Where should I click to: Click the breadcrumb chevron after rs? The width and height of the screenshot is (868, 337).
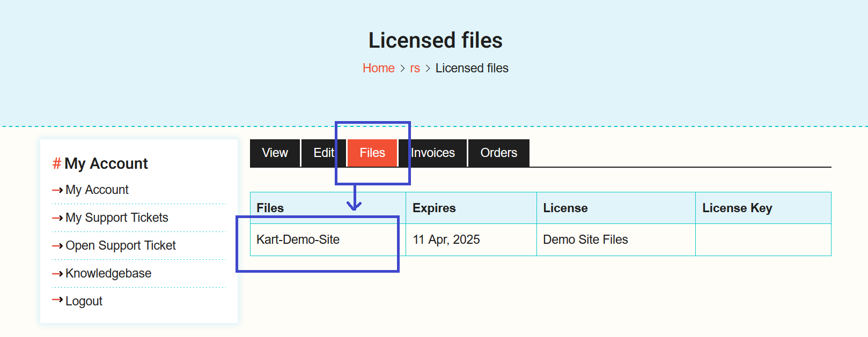click(428, 69)
